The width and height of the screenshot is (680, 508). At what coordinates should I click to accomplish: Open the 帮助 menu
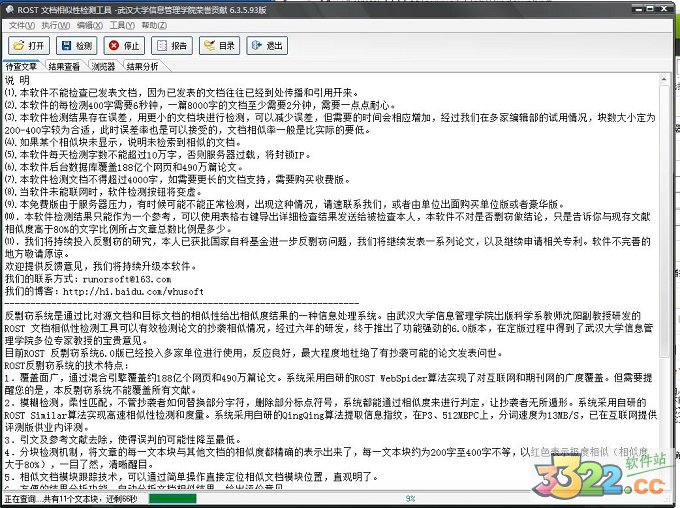click(x=154, y=26)
